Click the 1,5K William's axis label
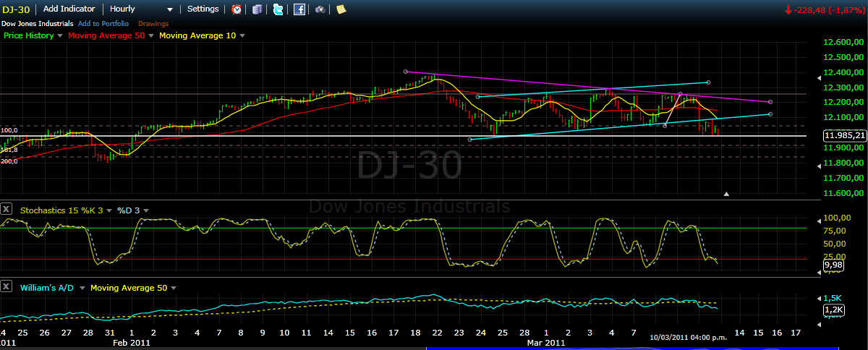 pos(833,298)
